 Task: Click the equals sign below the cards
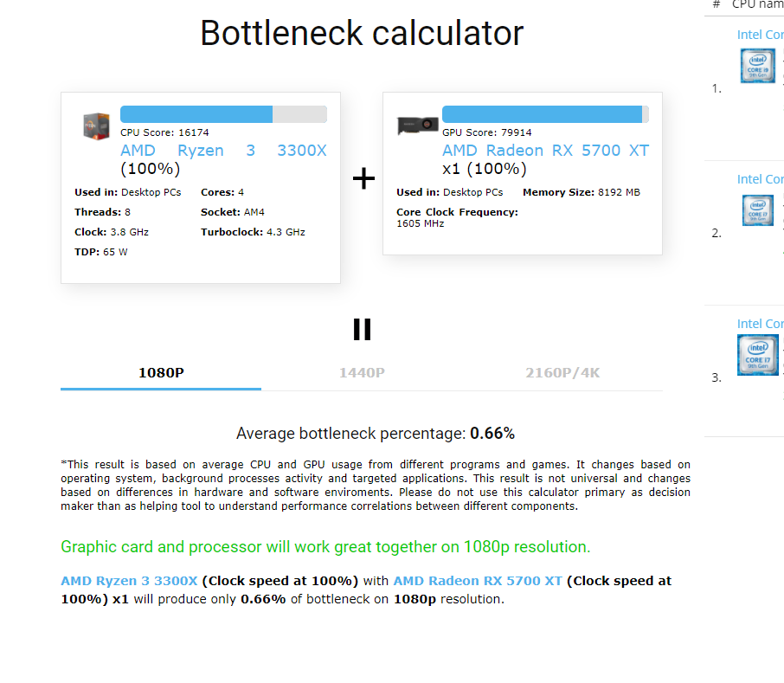click(362, 329)
